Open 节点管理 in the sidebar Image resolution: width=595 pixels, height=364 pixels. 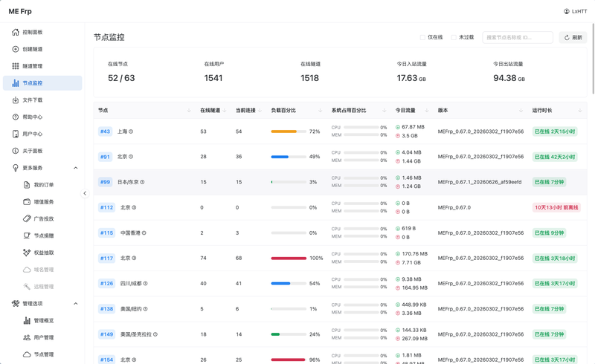(42, 354)
